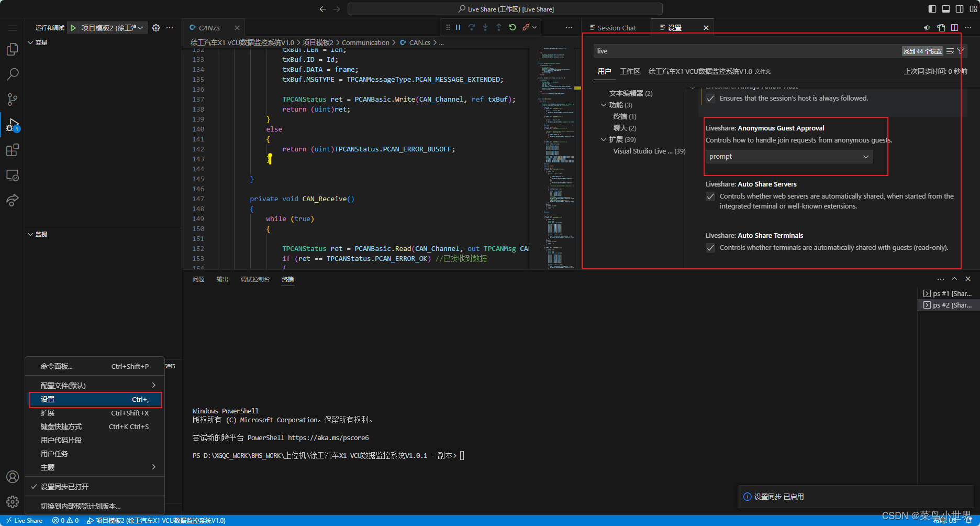This screenshot has width=980, height=526.
Task: Open the debug configuration '项目模板2' dropdown
Action: (113, 28)
